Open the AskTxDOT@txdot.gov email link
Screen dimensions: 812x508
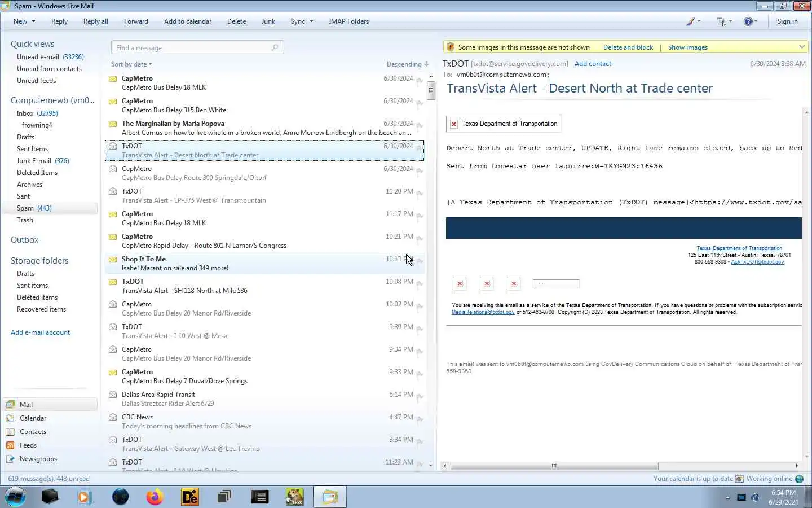pos(757,262)
